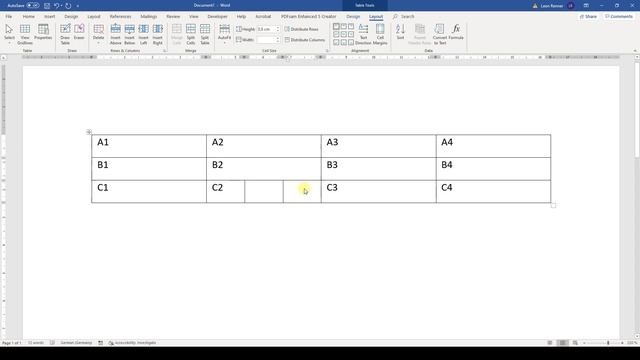
Task: Switch to the Insert tab
Action: point(49,16)
